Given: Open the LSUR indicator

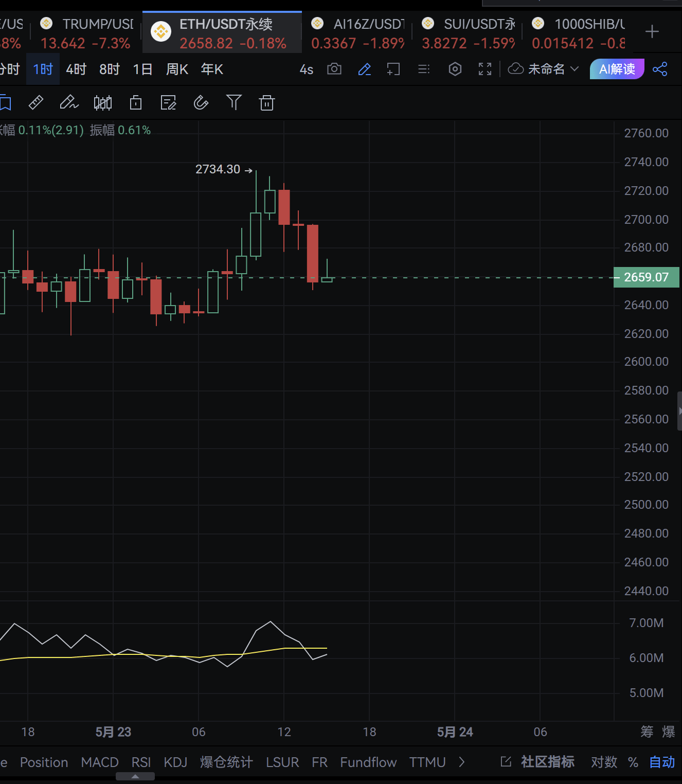Looking at the screenshot, I should (282, 762).
